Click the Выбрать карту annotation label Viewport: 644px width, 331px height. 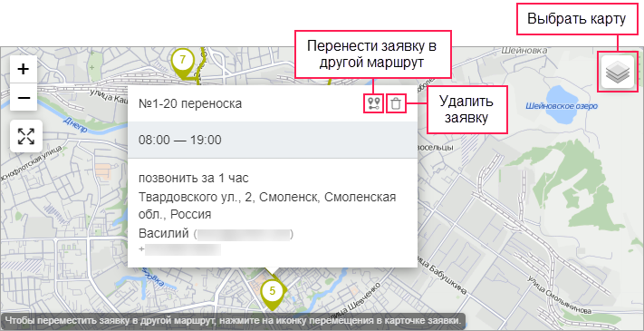[x=577, y=19]
